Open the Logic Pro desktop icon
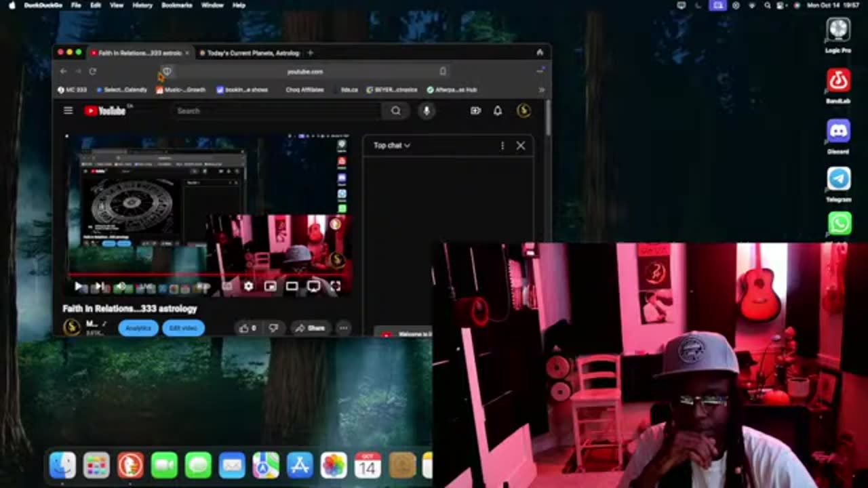 (839, 35)
